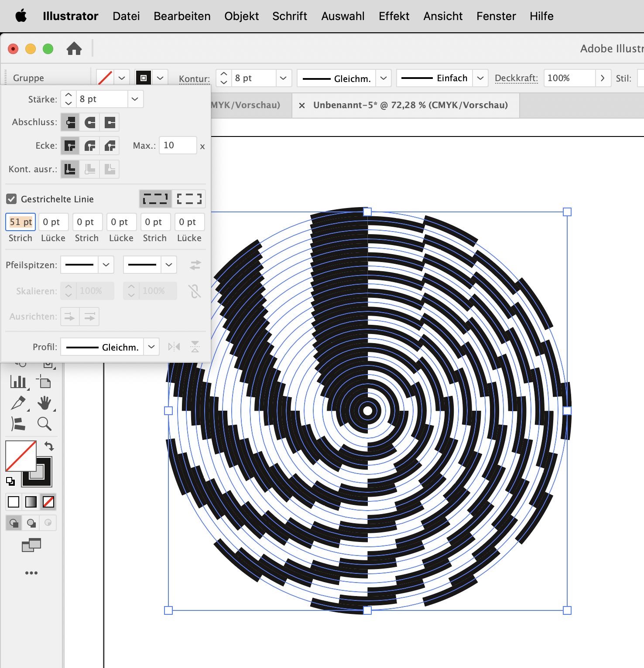Viewport: 644px width, 668px height.
Task: Select the Zoom tool
Action: 46,424
